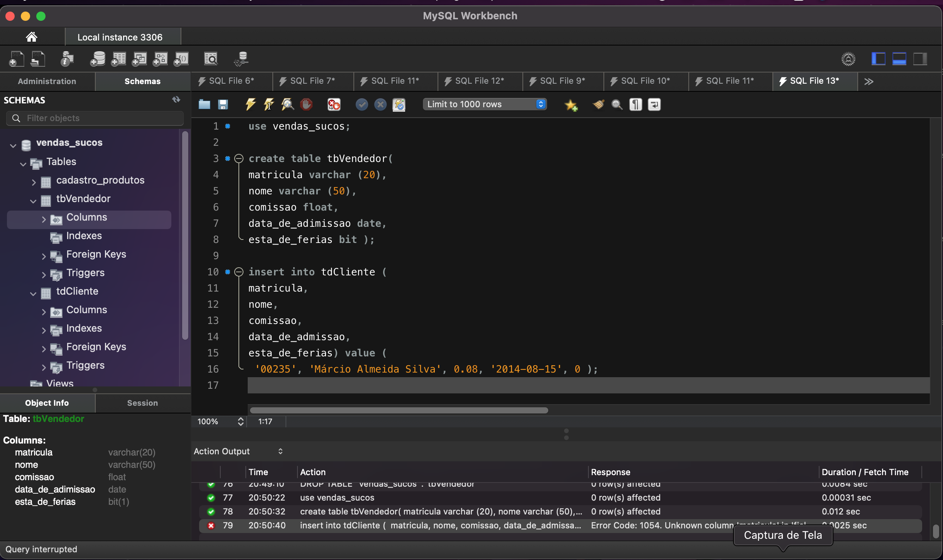
Task: Create a new view icon
Action: coord(139,59)
